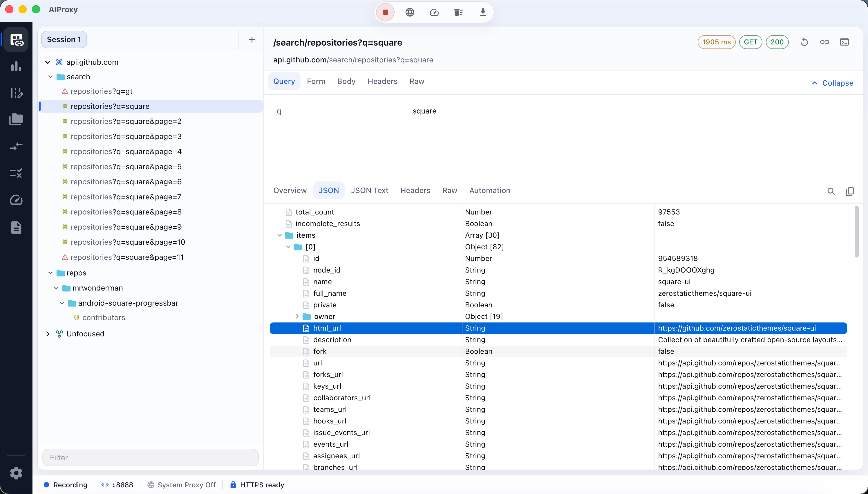Image resolution: width=868 pixels, height=494 pixels.
Task: Open the html_url GitHub link value
Action: pos(737,328)
